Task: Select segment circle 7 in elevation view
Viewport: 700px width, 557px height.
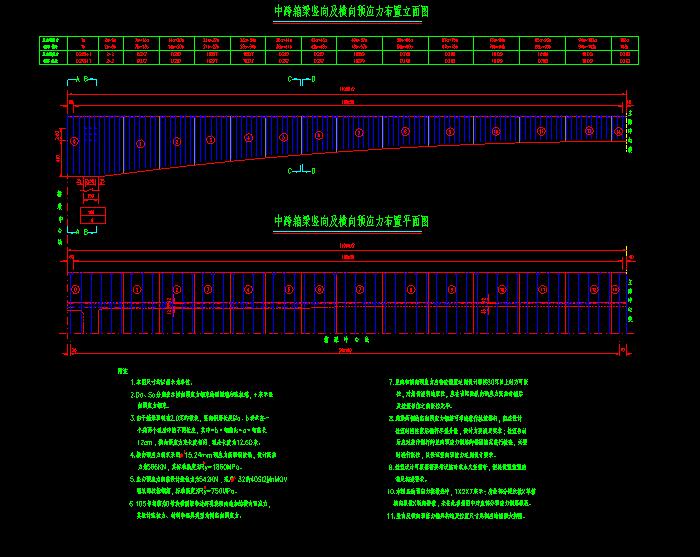Action: click(359, 133)
